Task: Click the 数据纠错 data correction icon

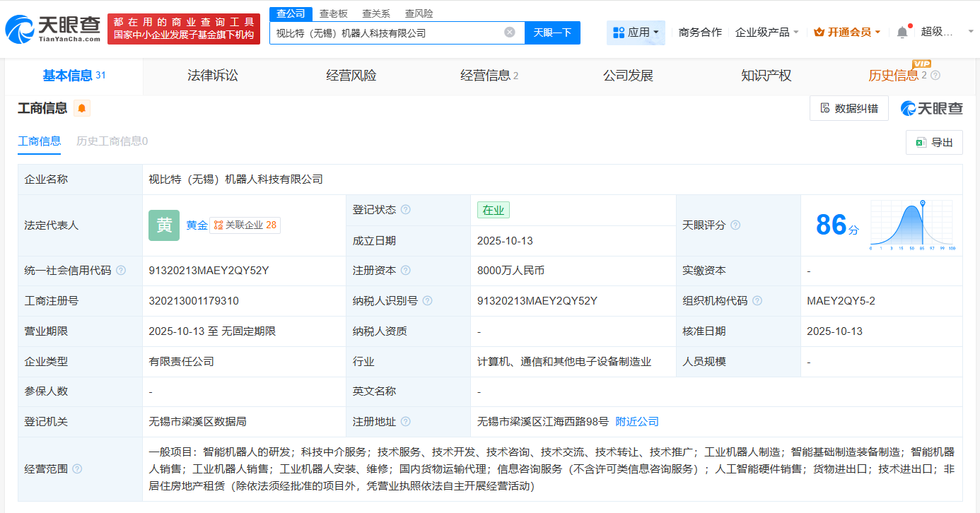Action: click(x=824, y=107)
